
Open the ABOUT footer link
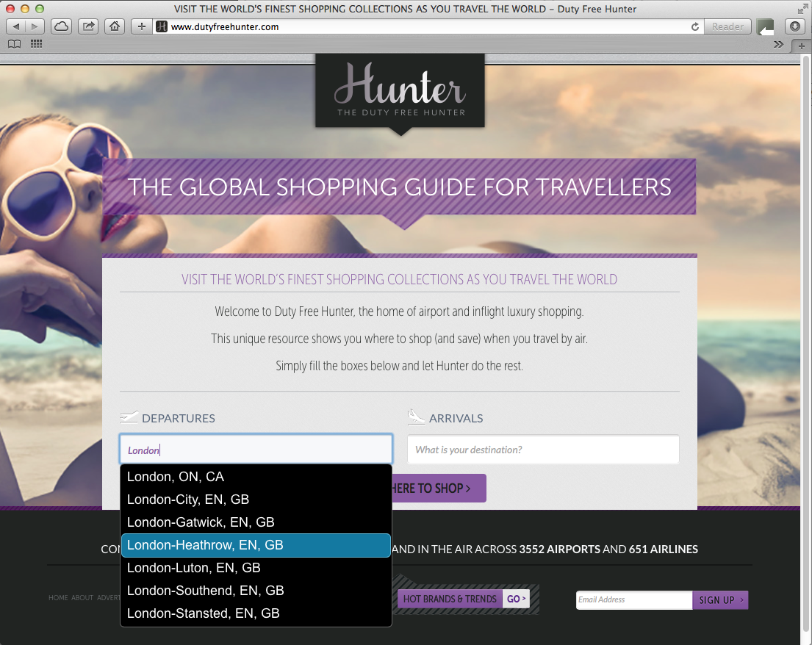click(x=82, y=598)
